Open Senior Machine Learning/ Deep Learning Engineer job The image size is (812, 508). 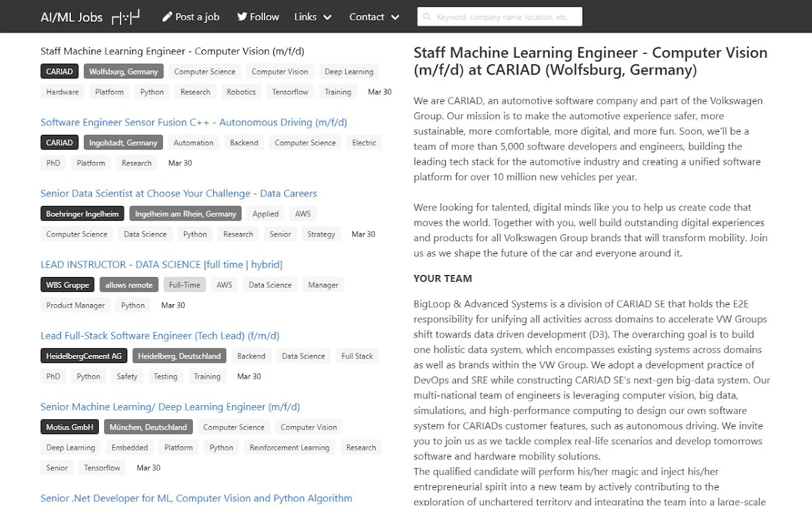coord(170,407)
